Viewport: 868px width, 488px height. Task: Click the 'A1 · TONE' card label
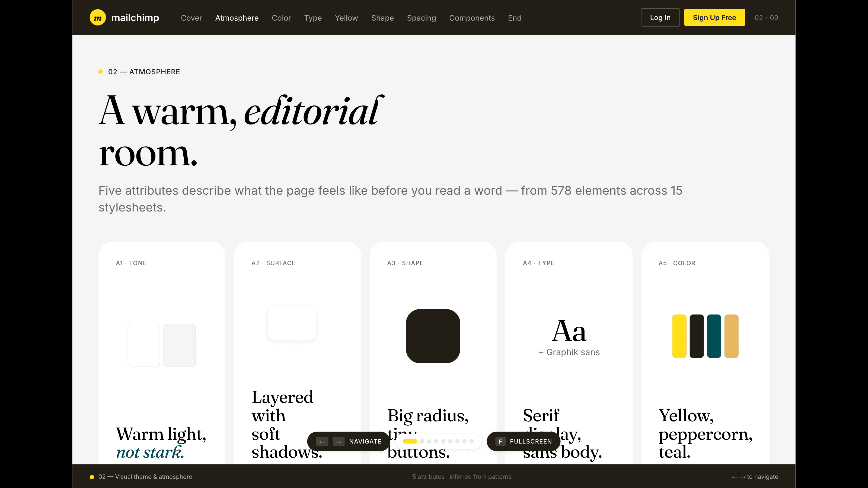click(x=131, y=263)
